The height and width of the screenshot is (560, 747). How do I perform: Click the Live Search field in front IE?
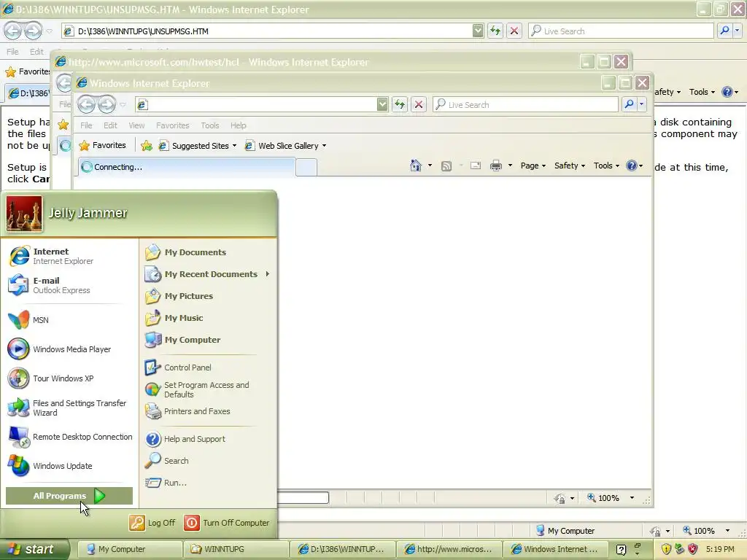[526, 104]
